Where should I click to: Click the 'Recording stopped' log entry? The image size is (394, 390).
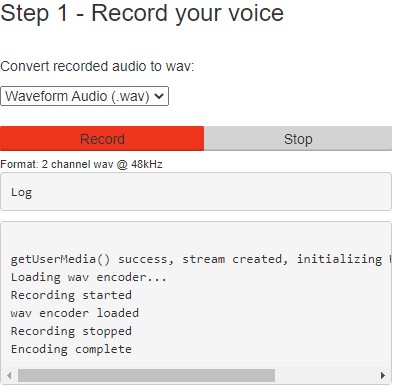tap(71, 331)
